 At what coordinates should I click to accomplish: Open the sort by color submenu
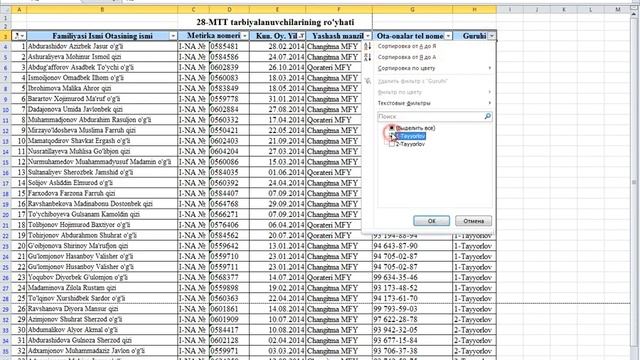point(407,68)
